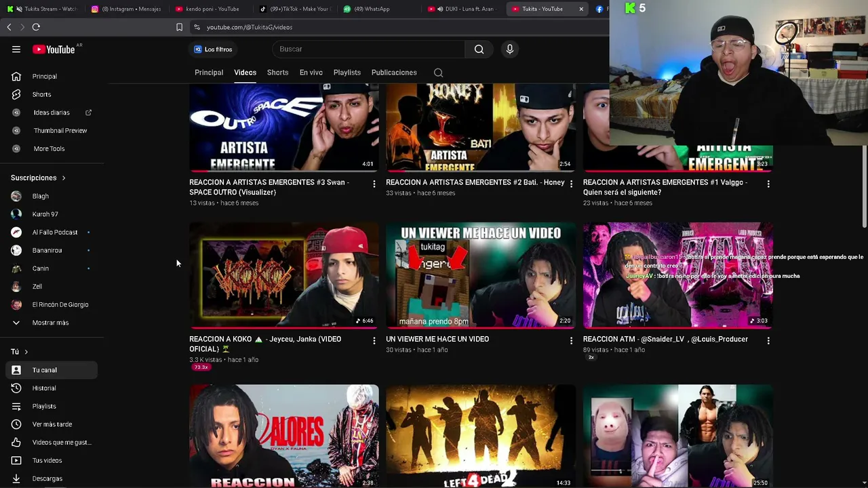
Task: Open options menu for REACCION A KOKO video
Action: (x=374, y=340)
